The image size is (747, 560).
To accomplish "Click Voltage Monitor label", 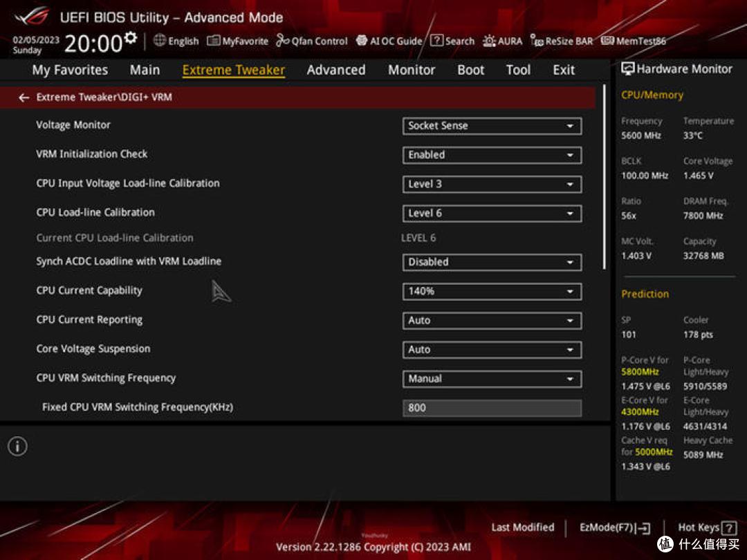I will point(73,125).
